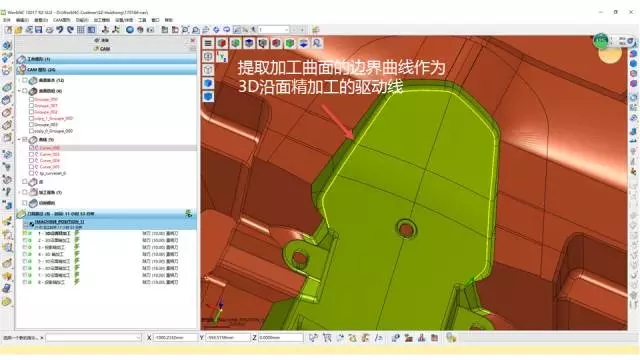Expand the 加工视角 (1) tree node

(19, 192)
